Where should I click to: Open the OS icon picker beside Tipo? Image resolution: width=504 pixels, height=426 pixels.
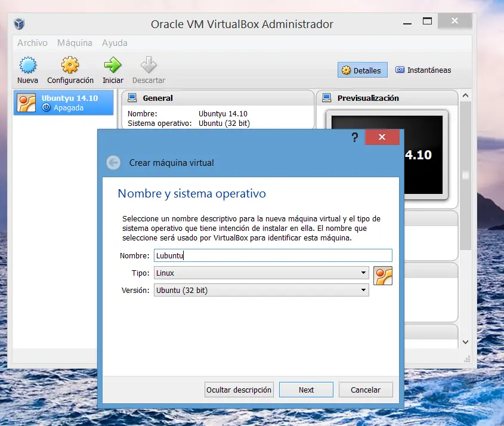pos(382,275)
